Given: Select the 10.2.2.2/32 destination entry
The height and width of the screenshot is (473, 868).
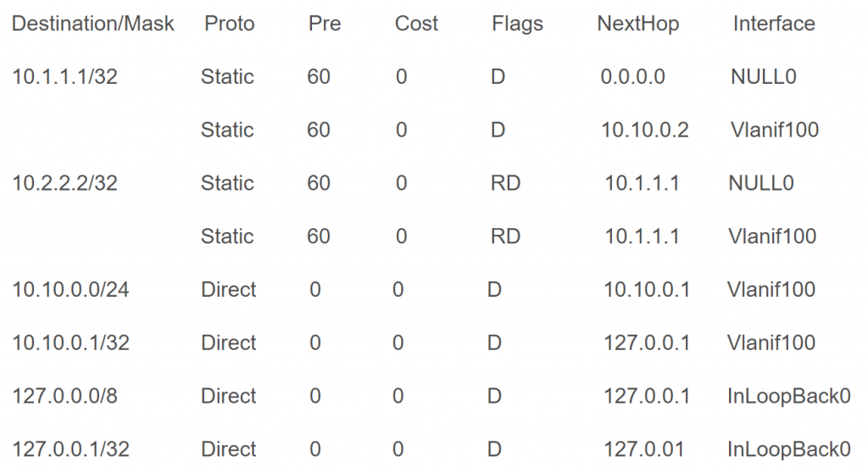Looking at the screenshot, I should pyautogui.click(x=65, y=183).
